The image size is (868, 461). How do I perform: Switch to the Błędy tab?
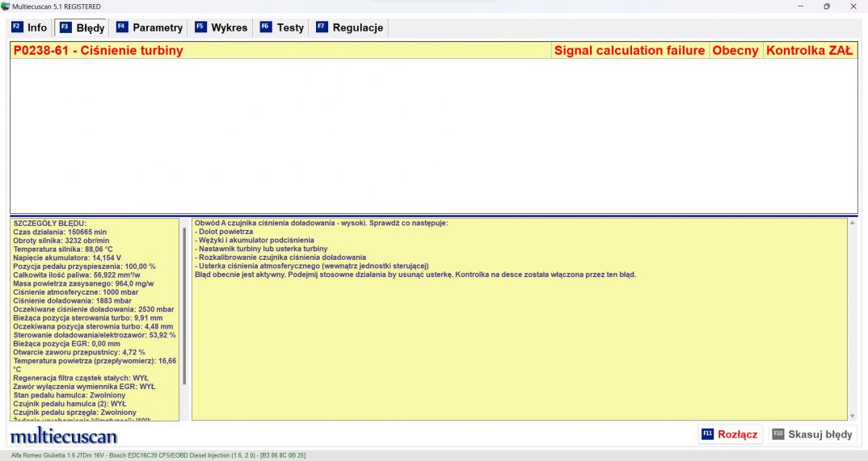(x=82, y=27)
